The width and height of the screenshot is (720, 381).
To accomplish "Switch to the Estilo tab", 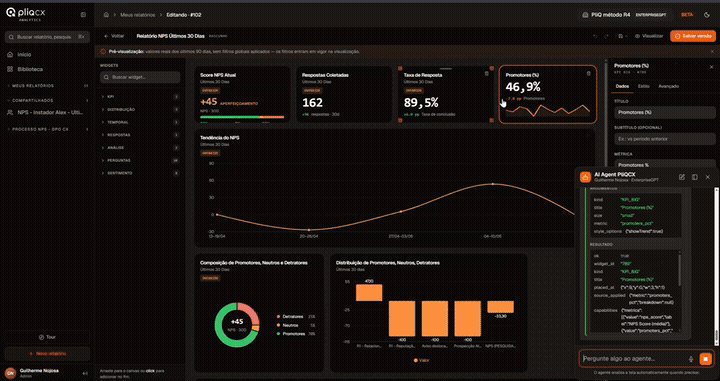I will pyautogui.click(x=643, y=86).
